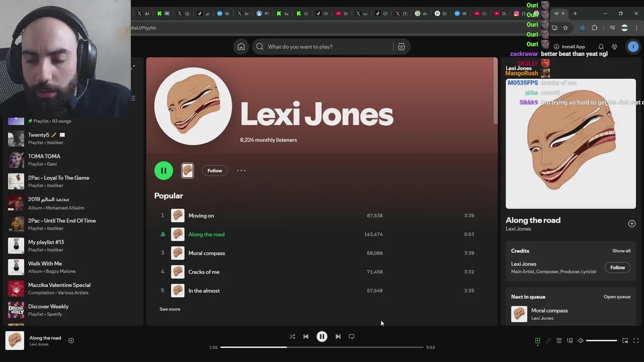This screenshot has height=362, width=644.
Task: Open 'My playlist #13'
Action: pyautogui.click(x=73, y=246)
